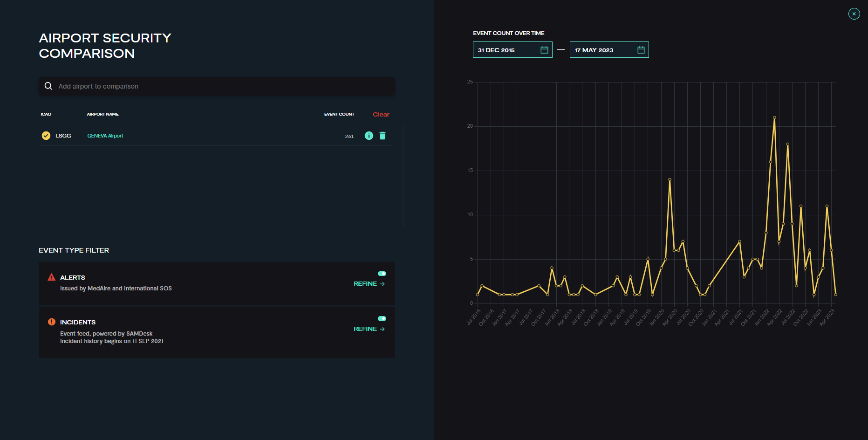Open the start date calendar icon
The width and height of the screenshot is (868, 440).
[544, 50]
